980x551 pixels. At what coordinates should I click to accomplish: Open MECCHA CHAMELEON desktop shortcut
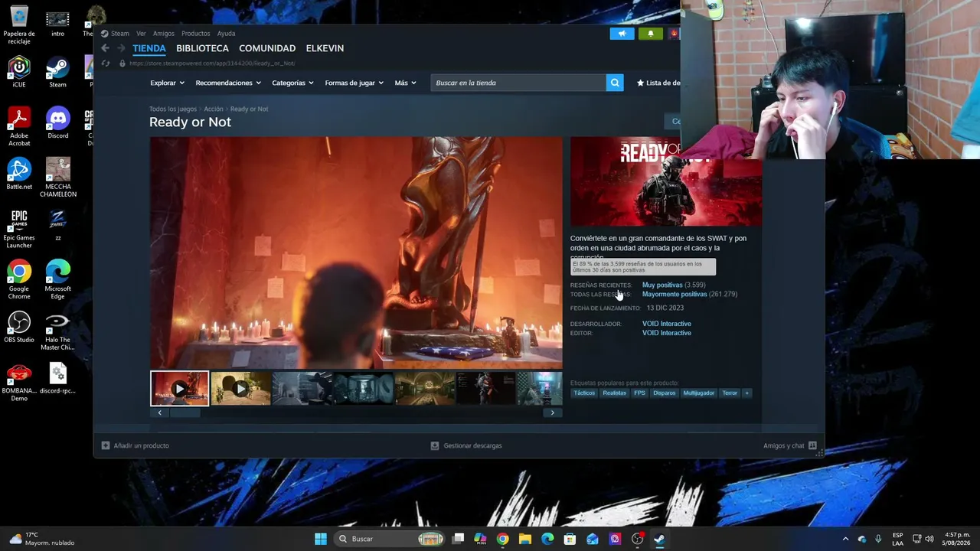[58, 178]
